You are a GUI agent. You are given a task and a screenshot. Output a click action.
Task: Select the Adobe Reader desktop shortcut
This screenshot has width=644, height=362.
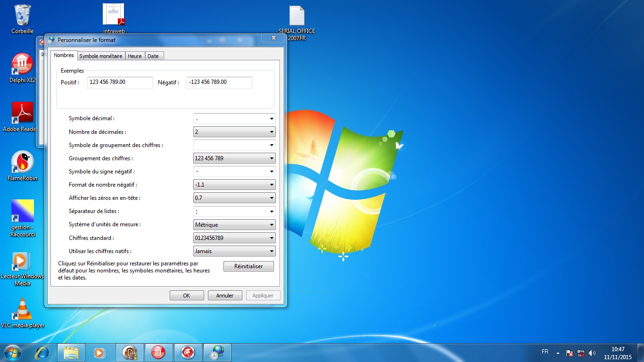[x=20, y=117]
